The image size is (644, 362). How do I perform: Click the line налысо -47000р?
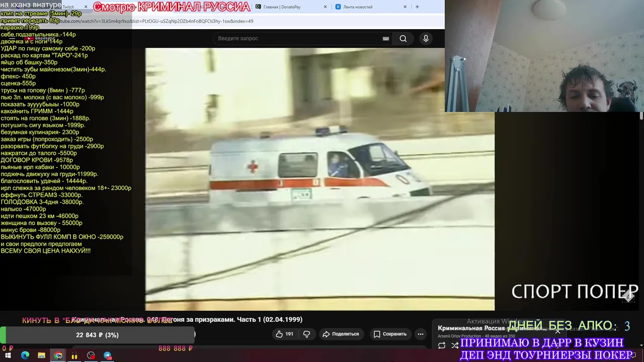[x=23, y=209]
